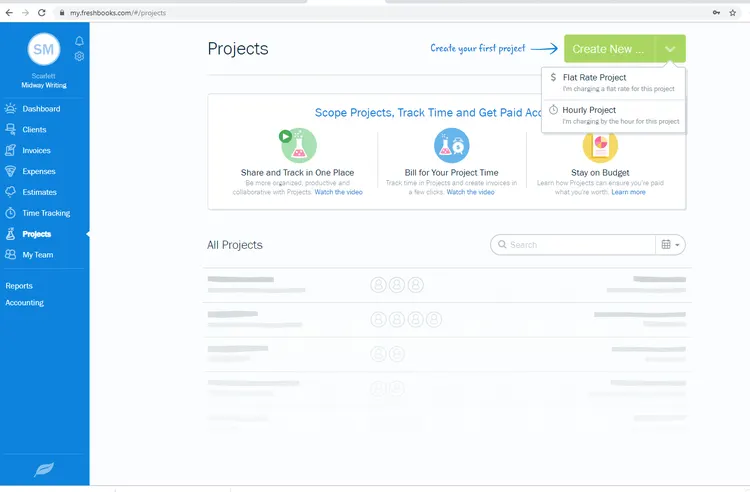Screen dimensions: 750x492
Task: Reload the page in browser
Action: [42, 13]
